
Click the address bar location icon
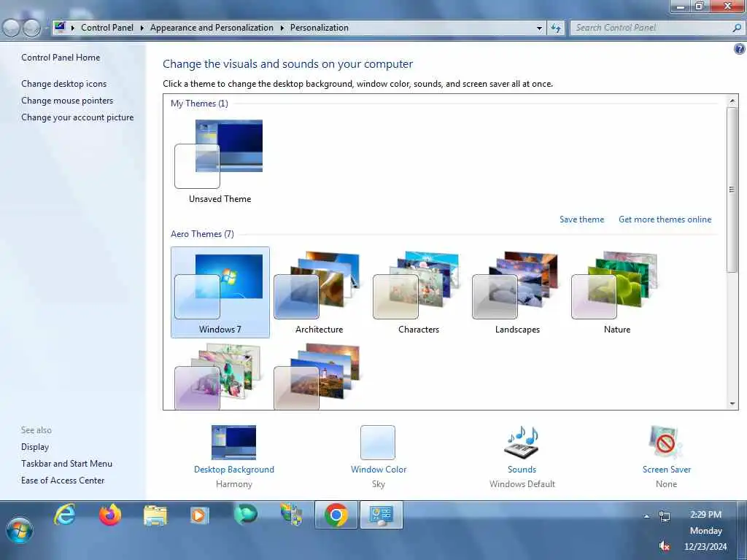[60, 27]
